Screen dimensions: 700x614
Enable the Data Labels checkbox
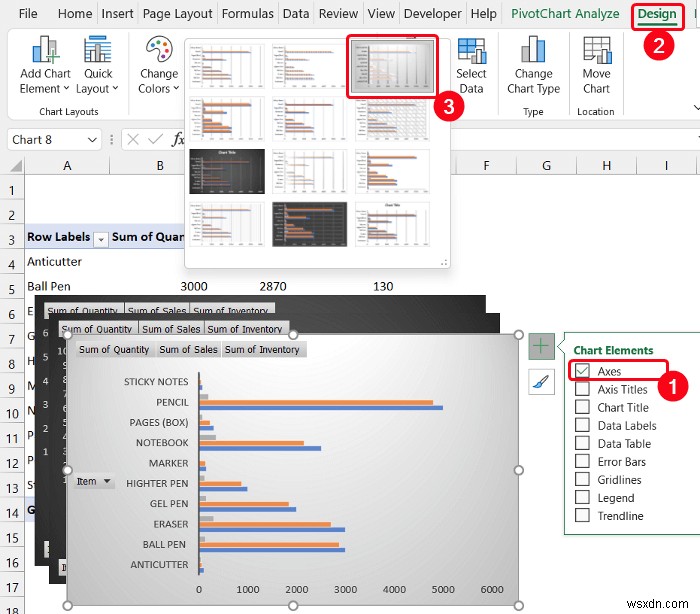[582, 425]
